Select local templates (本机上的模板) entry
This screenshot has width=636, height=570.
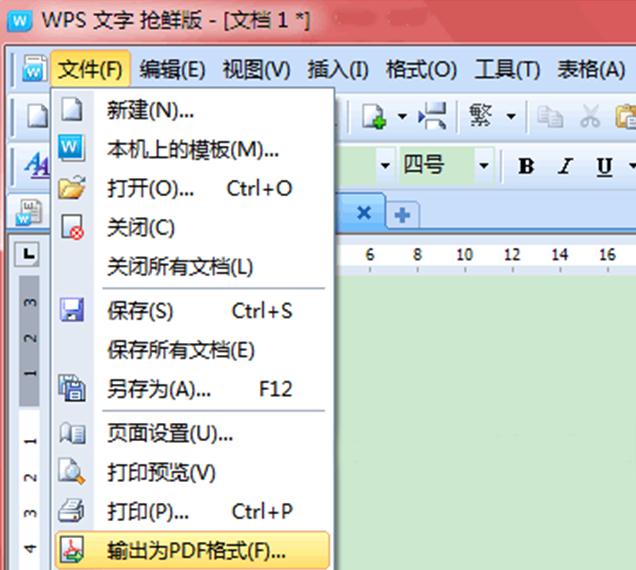coord(192,150)
